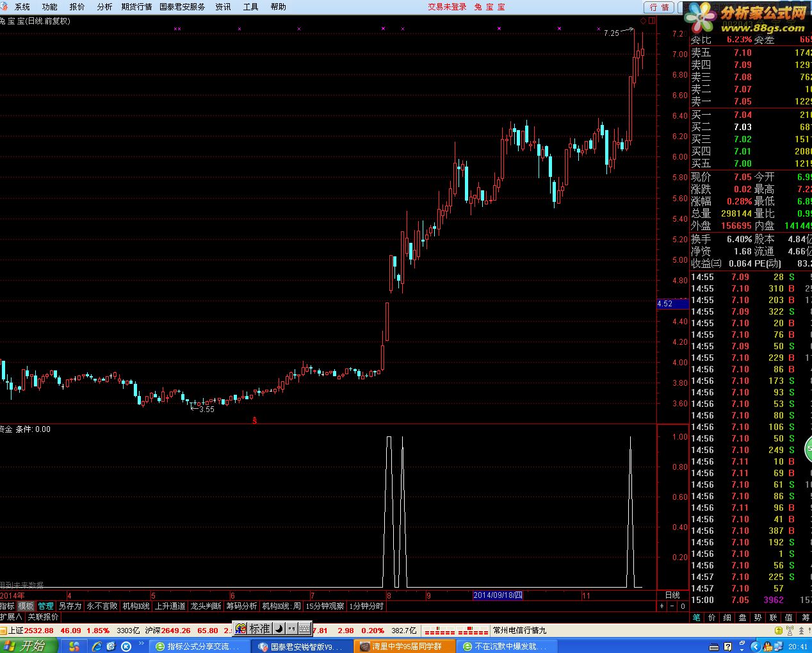
Task: Click the 4.52 price marker on price axis
Action: (x=672, y=304)
